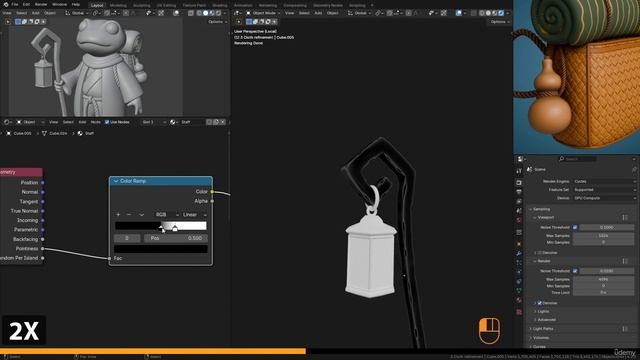The width and height of the screenshot is (640, 360).
Task: Open the World properties tab
Action: tap(519, 220)
